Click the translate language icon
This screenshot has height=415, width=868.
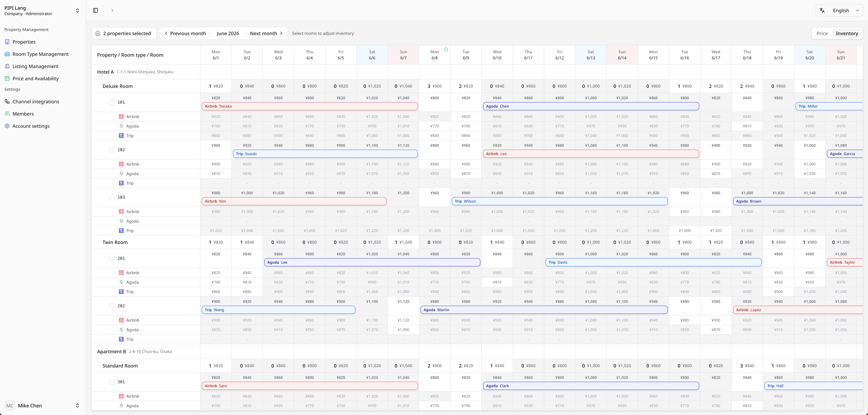[822, 10]
